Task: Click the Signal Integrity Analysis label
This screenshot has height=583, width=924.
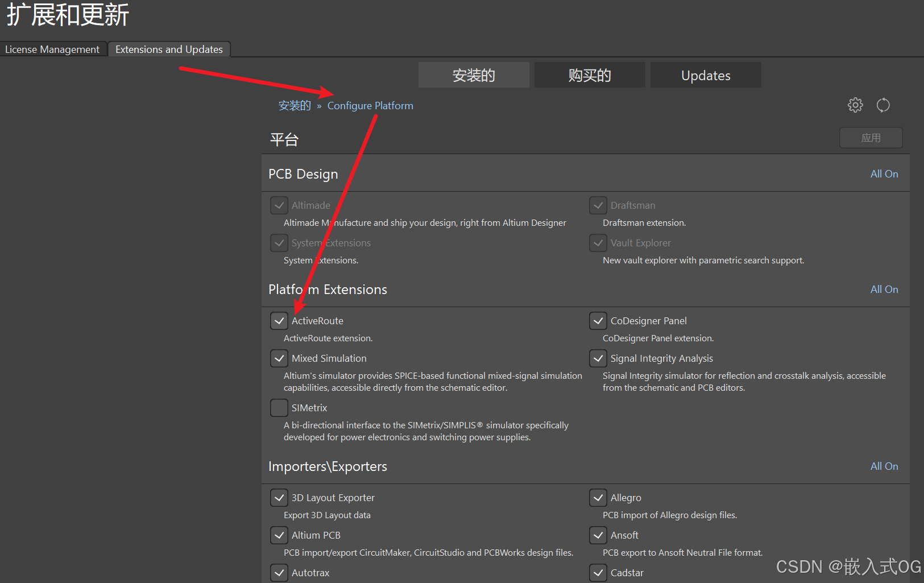Action: pyautogui.click(x=662, y=358)
